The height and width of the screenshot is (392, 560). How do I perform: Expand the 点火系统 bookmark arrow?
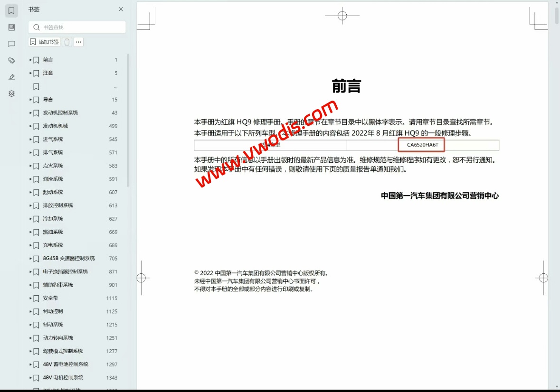tap(30, 166)
